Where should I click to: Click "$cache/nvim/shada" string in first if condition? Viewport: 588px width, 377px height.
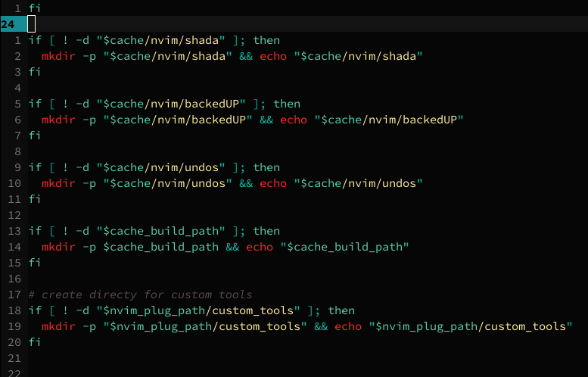(x=161, y=40)
